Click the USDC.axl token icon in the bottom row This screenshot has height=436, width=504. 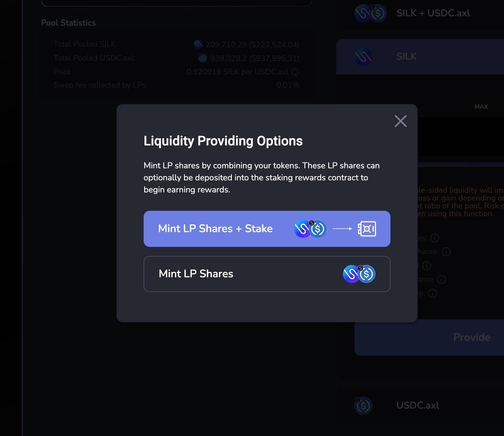click(363, 406)
